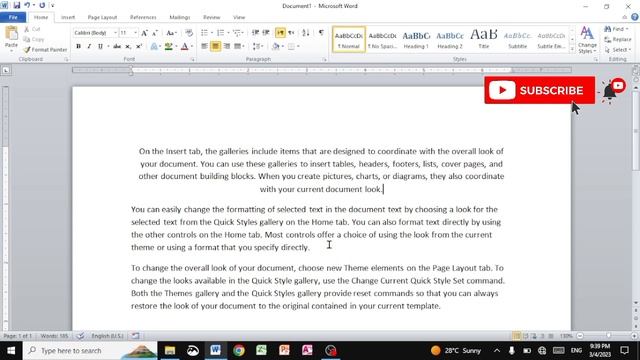Apply Subscript formatting

point(128,46)
